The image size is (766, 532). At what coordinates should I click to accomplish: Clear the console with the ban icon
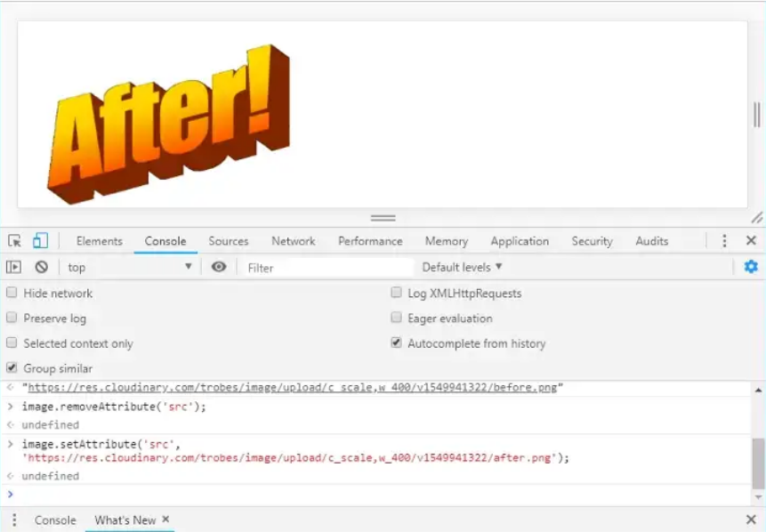click(x=41, y=267)
